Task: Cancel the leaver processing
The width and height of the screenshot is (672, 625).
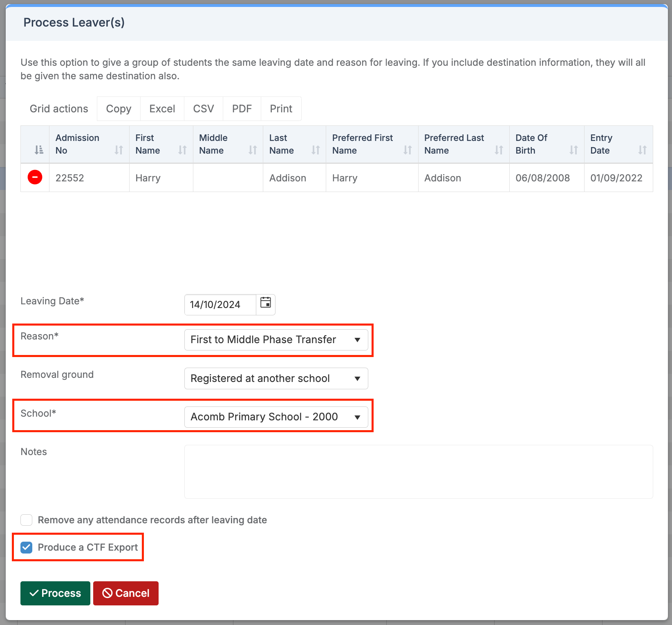Action: (x=125, y=593)
